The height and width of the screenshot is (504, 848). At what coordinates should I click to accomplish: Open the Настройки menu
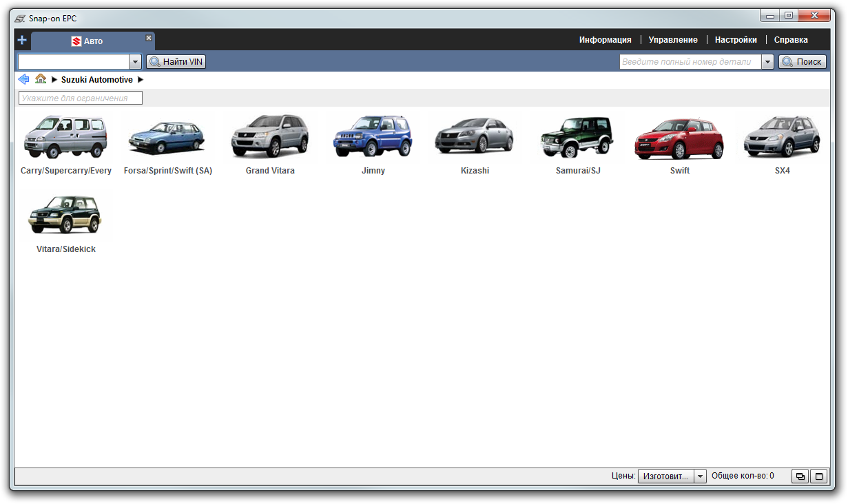click(736, 40)
